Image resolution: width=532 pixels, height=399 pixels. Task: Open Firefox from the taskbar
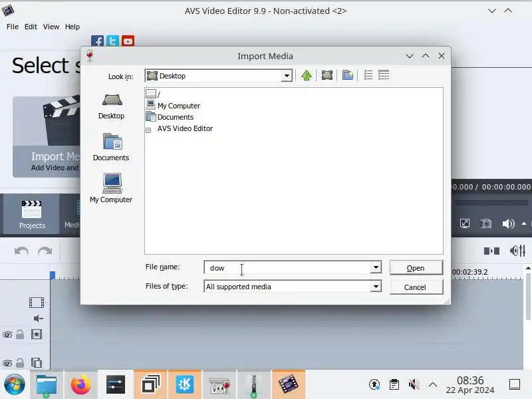(x=80, y=385)
